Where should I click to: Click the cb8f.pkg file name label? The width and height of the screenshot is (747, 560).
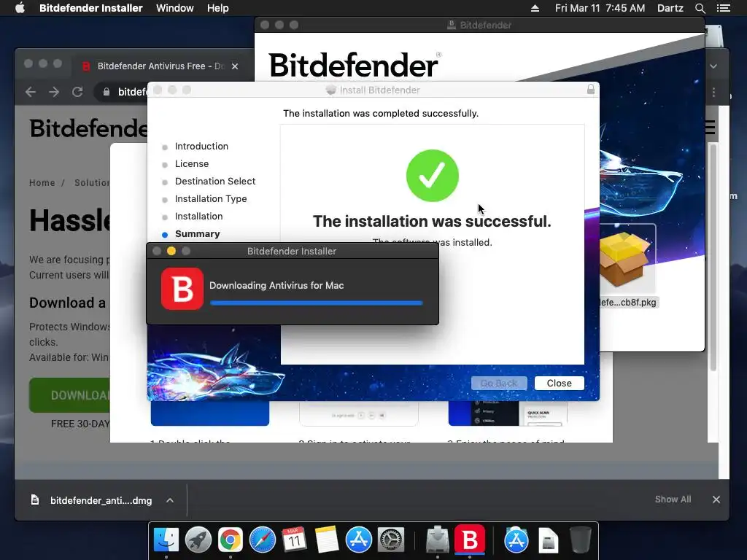[628, 303]
